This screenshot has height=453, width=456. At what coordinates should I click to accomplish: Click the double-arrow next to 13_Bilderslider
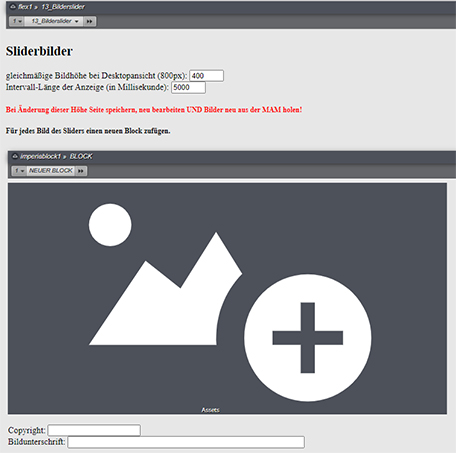click(89, 21)
